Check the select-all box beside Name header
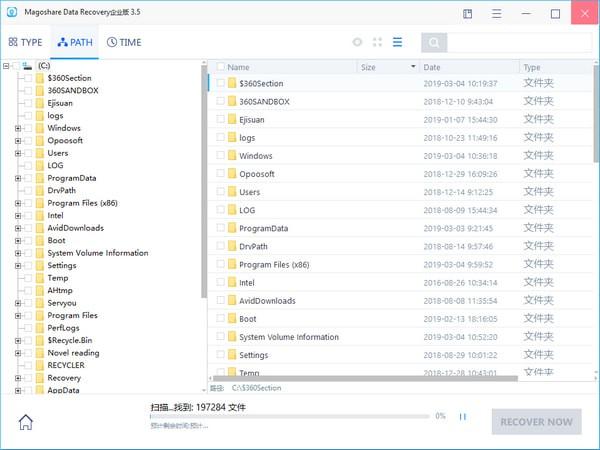 click(x=220, y=67)
